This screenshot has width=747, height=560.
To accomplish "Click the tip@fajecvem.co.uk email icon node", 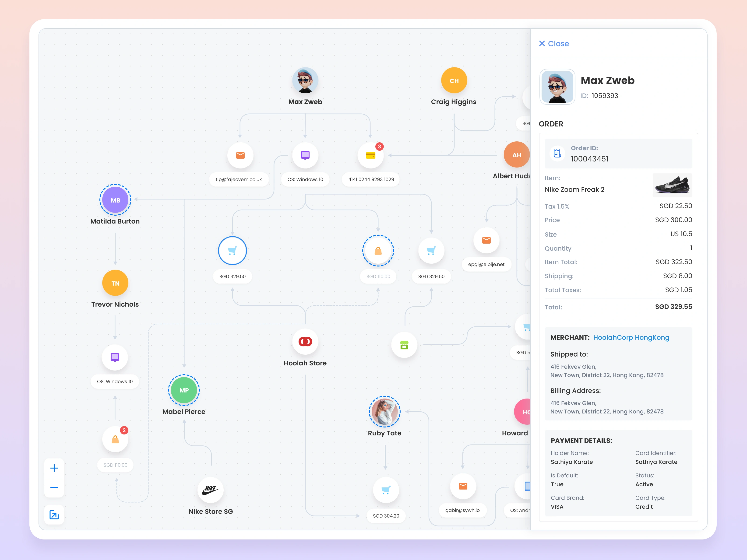I will click(x=240, y=155).
